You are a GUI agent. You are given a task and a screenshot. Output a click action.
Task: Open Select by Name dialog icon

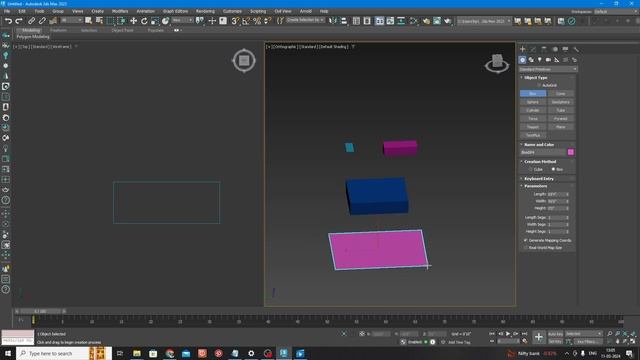99,21
